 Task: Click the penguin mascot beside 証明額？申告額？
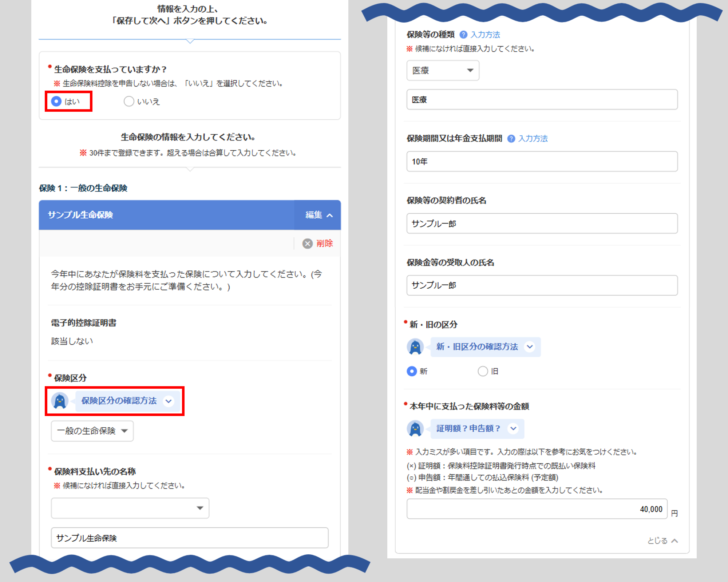pyautogui.click(x=415, y=428)
